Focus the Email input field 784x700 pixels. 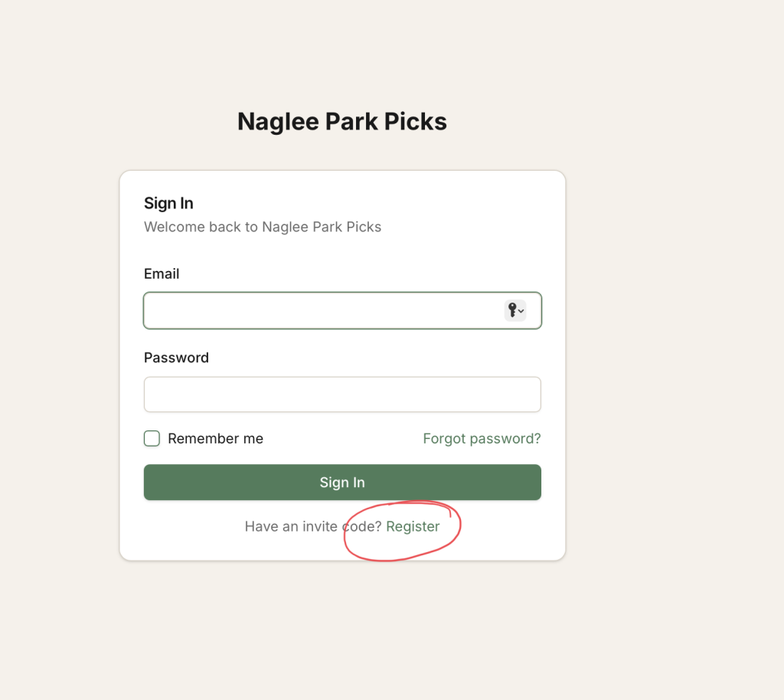pos(322,311)
